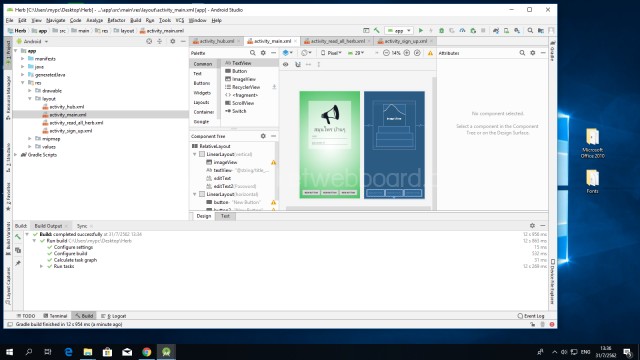Open Build panel settings gear

tap(532, 226)
